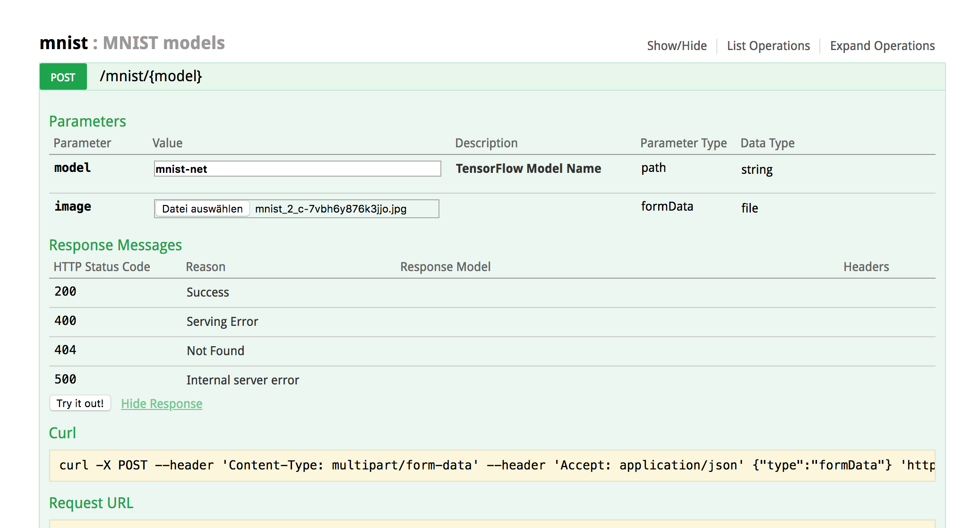Click the TensorFlow Model Name description
Image resolution: width=980 pixels, height=528 pixels.
pyautogui.click(x=528, y=169)
